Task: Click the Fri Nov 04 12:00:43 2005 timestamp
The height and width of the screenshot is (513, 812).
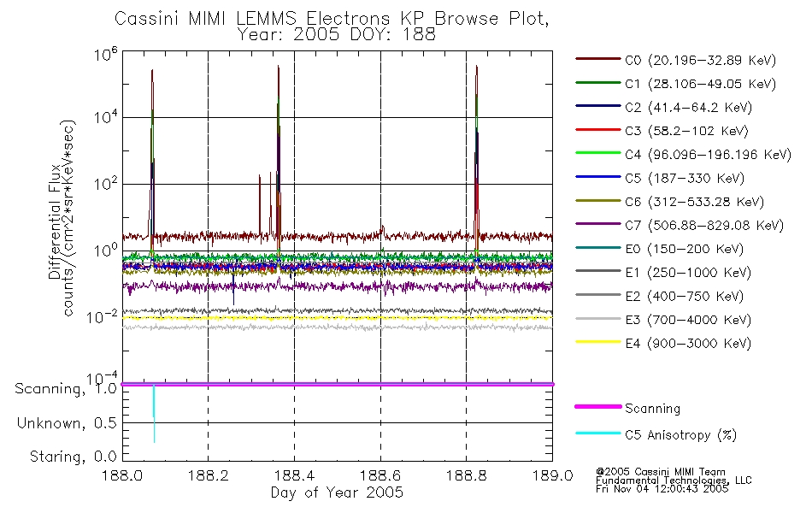Action: coord(662,489)
